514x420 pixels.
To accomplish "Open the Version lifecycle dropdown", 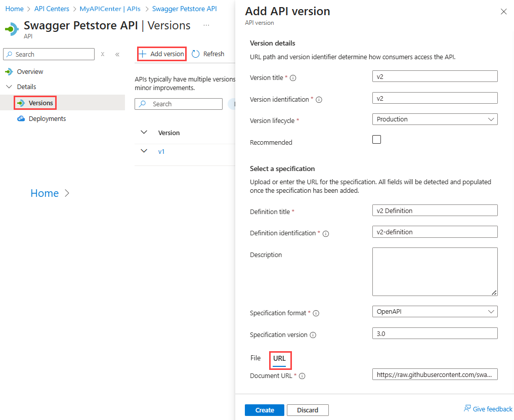I will (435, 119).
